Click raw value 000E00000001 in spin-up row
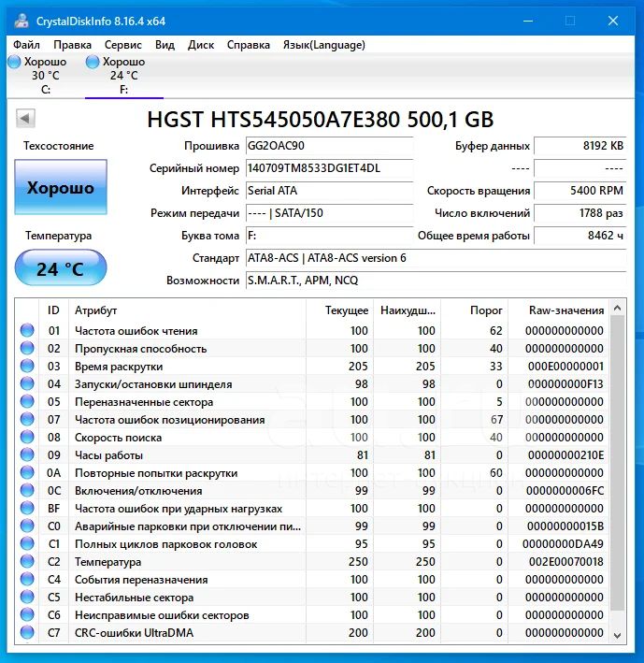 (565, 367)
